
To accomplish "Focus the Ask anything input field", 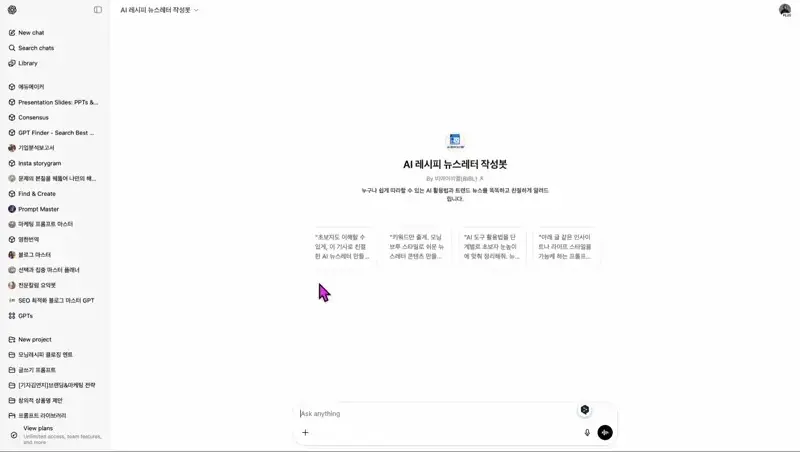I will coord(436,414).
